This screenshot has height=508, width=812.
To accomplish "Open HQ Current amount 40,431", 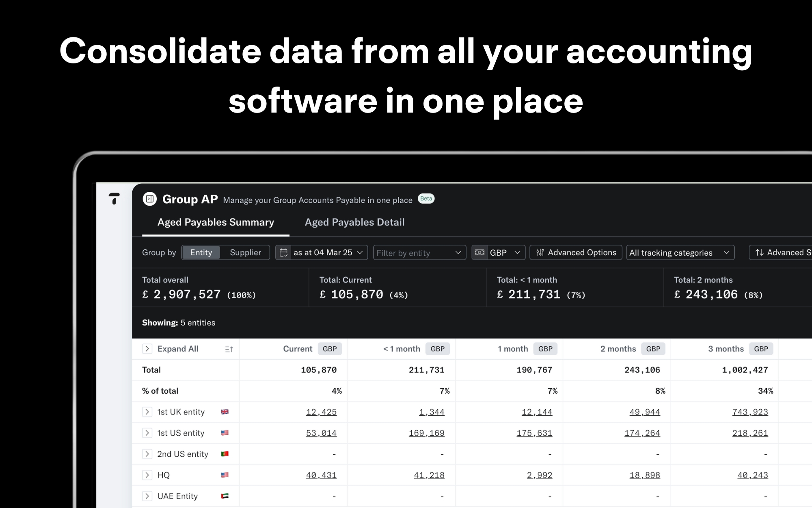I will tap(321, 475).
